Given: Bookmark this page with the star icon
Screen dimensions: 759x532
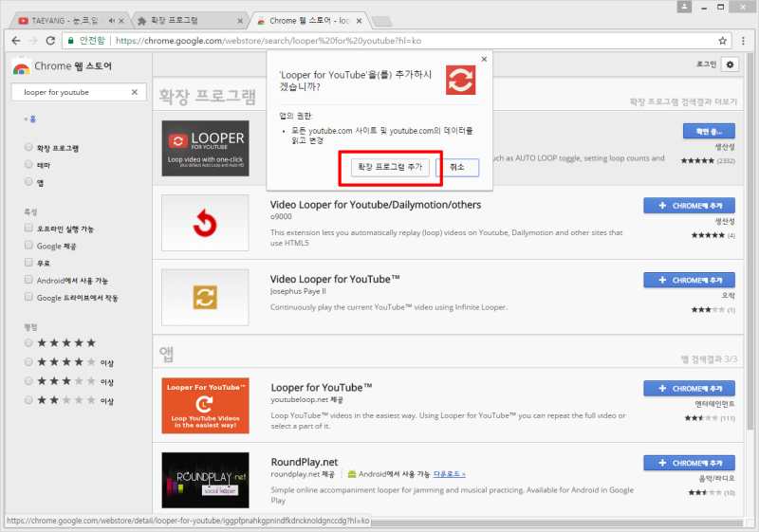Looking at the screenshot, I should (x=722, y=41).
